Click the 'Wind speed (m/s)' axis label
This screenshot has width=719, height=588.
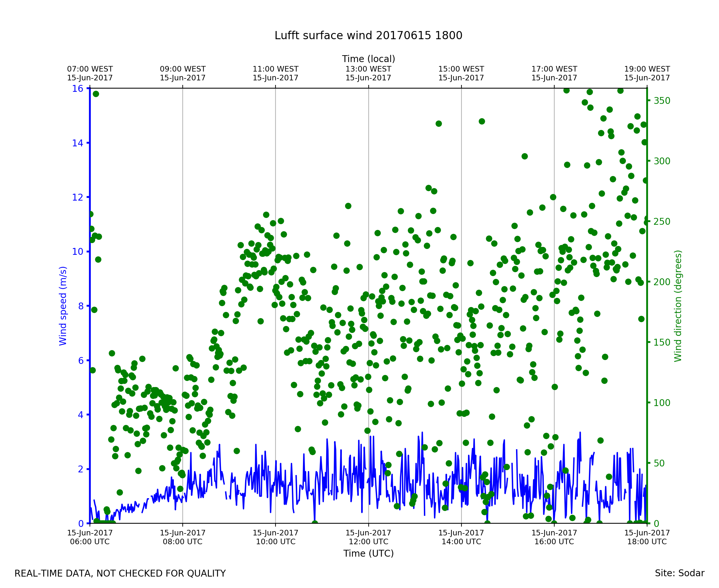(x=63, y=306)
